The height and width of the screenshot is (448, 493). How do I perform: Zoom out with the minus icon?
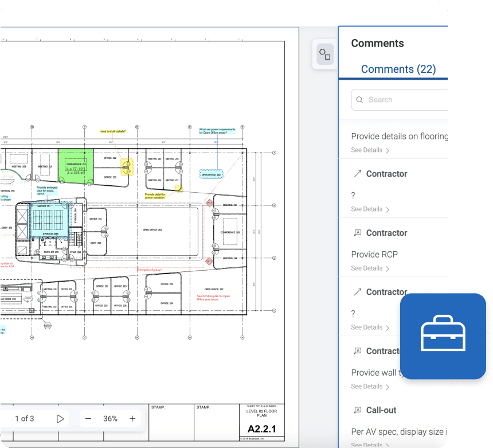(88, 418)
